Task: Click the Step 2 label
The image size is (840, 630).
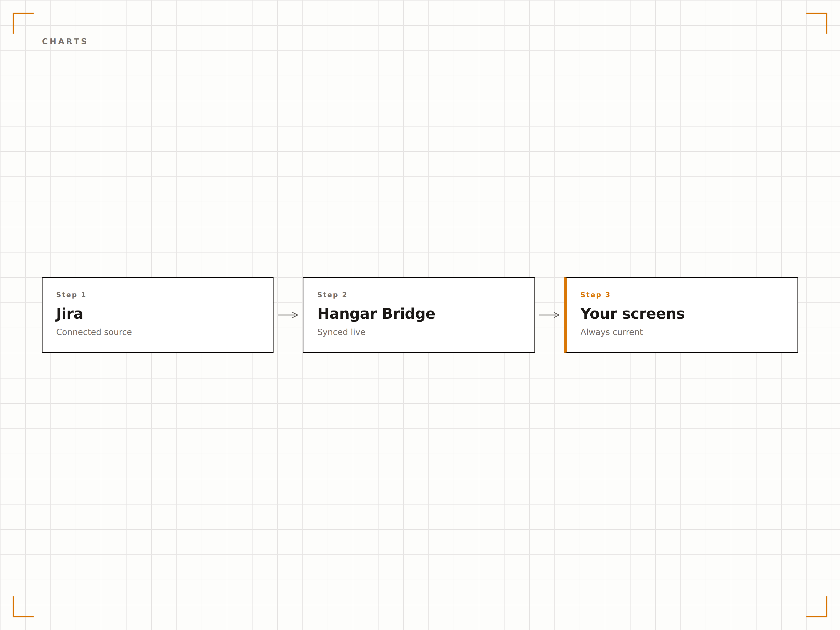Action: tap(332, 295)
